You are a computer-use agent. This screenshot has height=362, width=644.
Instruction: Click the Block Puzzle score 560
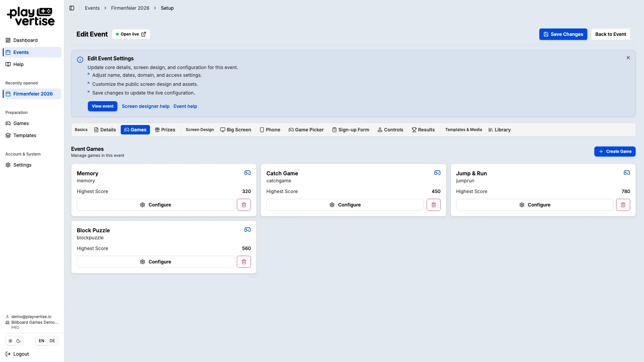247,248
